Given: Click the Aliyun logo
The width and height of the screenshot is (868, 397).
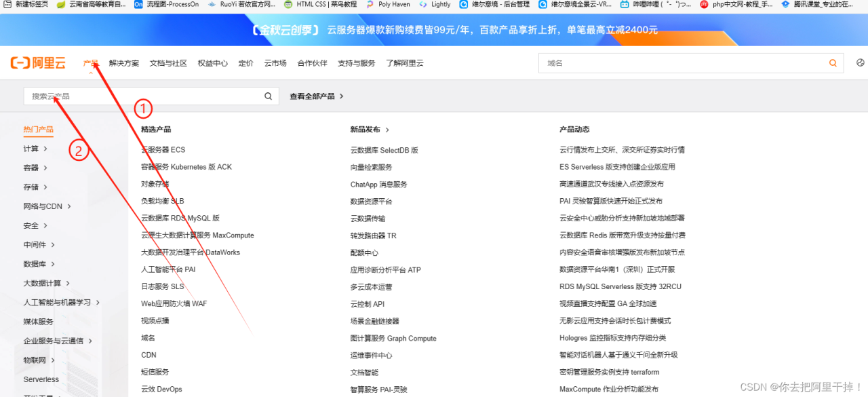Looking at the screenshot, I should [38, 63].
